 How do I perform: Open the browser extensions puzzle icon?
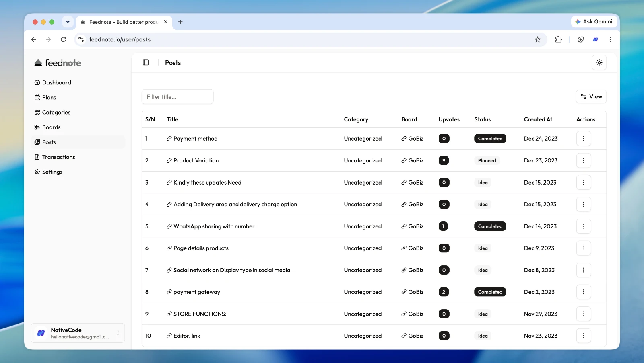[x=558, y=39]
